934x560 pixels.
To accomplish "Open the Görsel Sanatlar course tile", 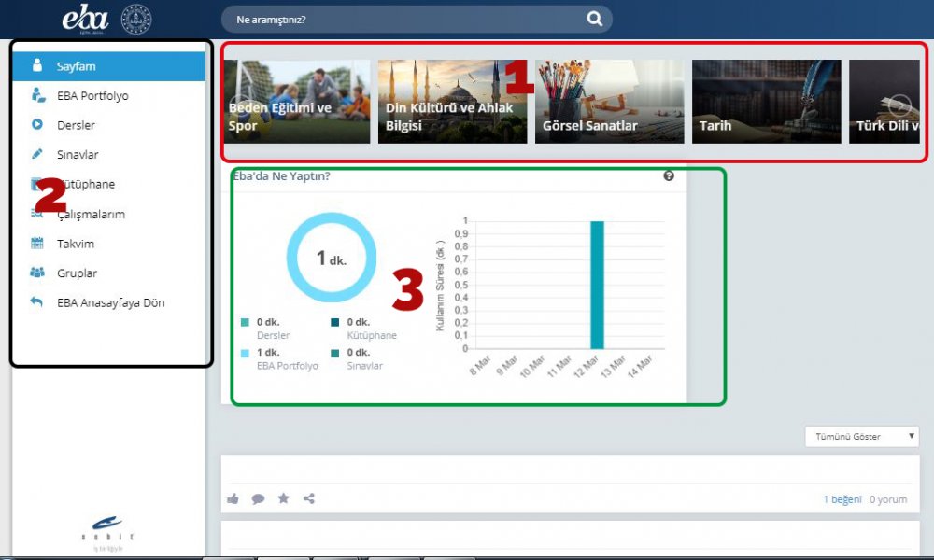I will coord(609,102).
